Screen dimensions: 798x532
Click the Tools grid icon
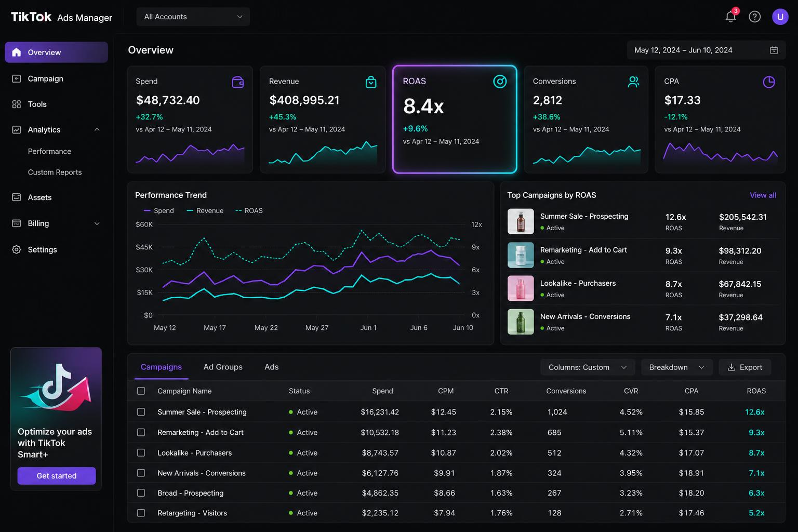[x=17, y=104]
